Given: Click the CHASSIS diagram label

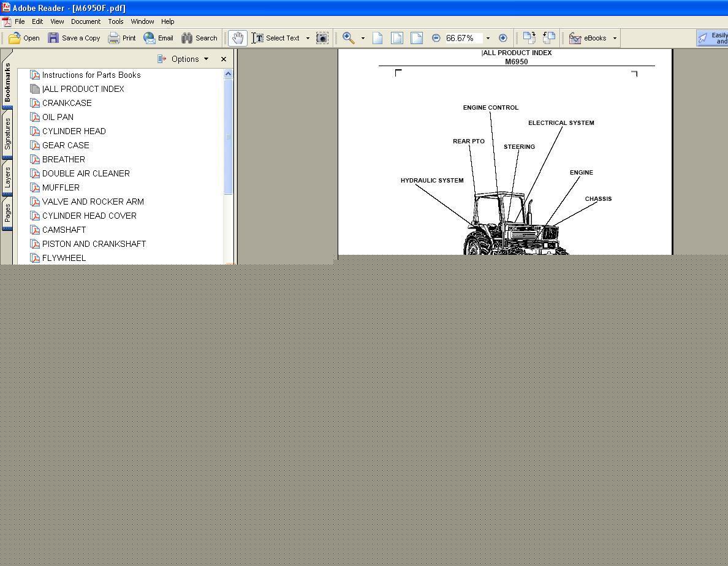Looking at the screenshot, I should [598, 198].
